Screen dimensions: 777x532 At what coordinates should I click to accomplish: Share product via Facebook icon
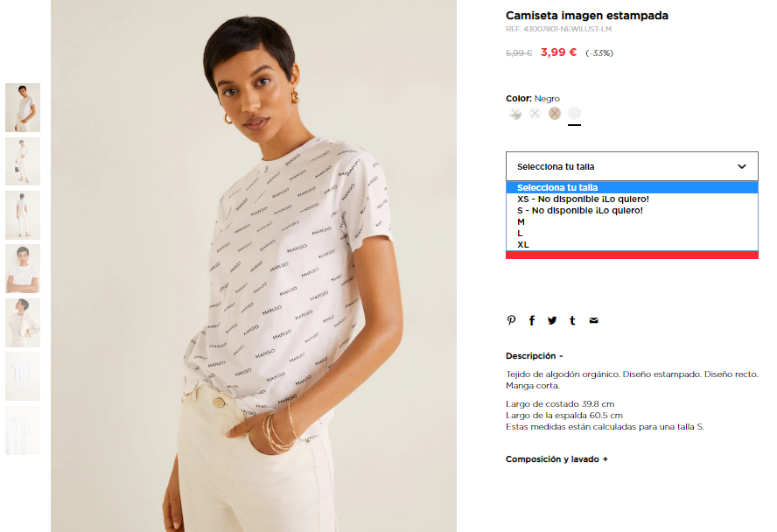[x=532, y=320]
